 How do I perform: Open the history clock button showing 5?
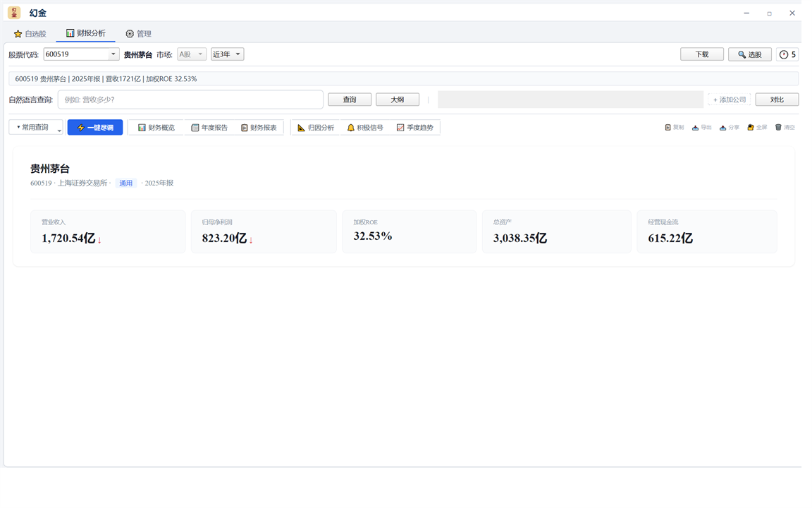coord(787,54)
